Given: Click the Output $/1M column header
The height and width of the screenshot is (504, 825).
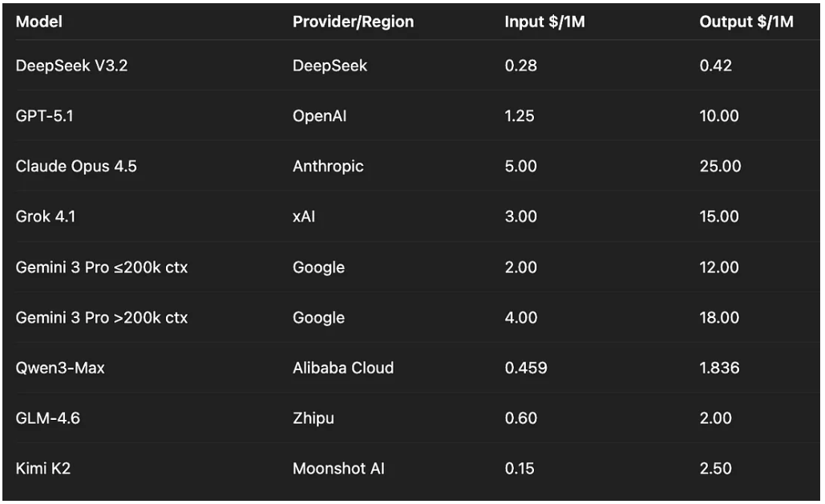Looking at the screenshot, I should point(746,22).
